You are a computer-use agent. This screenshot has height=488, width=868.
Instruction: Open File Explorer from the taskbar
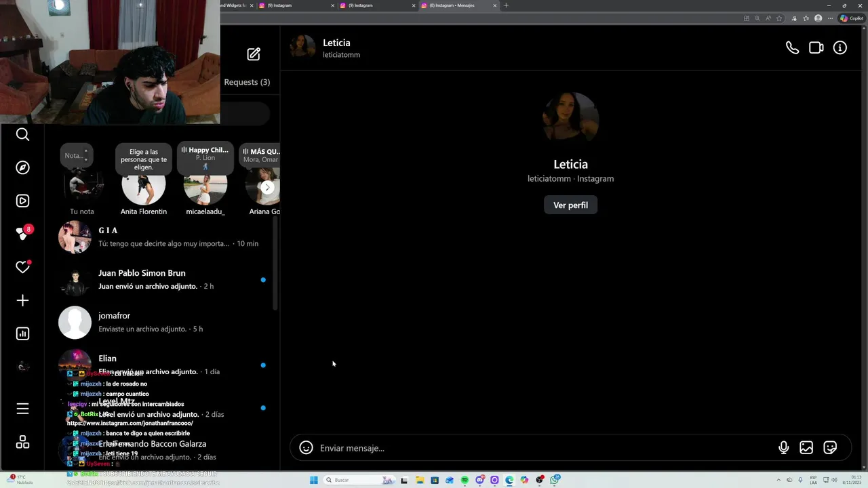[x=420, y=480]
